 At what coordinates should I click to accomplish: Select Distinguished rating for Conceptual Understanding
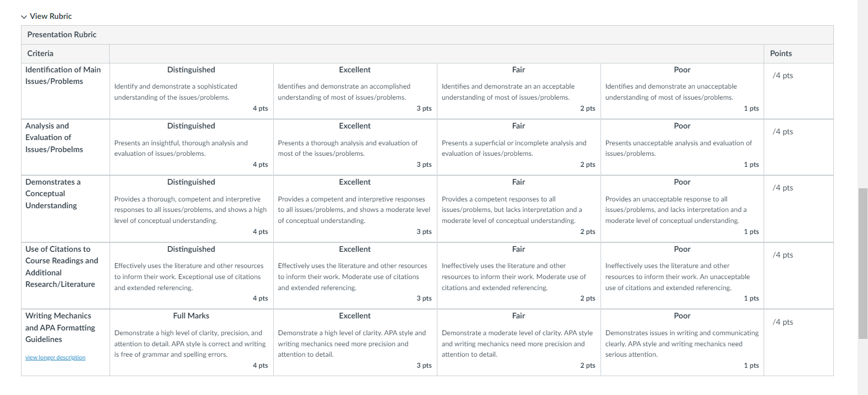[191, 209]
